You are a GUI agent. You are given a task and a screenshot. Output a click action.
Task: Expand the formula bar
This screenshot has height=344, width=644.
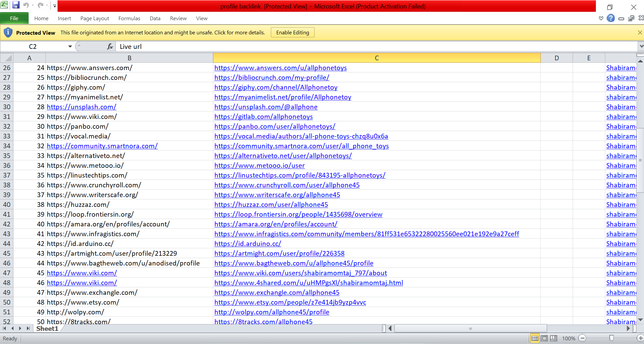pyautogui.click(x=641, y=46)
